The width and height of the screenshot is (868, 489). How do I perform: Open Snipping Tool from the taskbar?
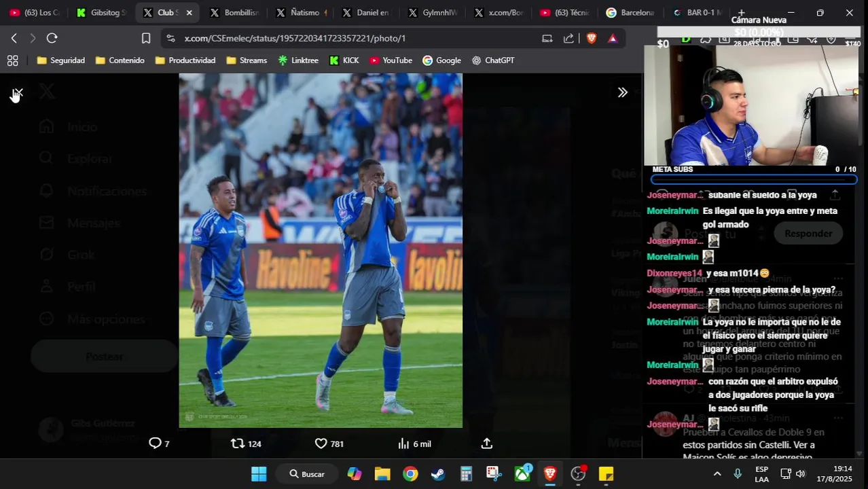pos(494,473)
